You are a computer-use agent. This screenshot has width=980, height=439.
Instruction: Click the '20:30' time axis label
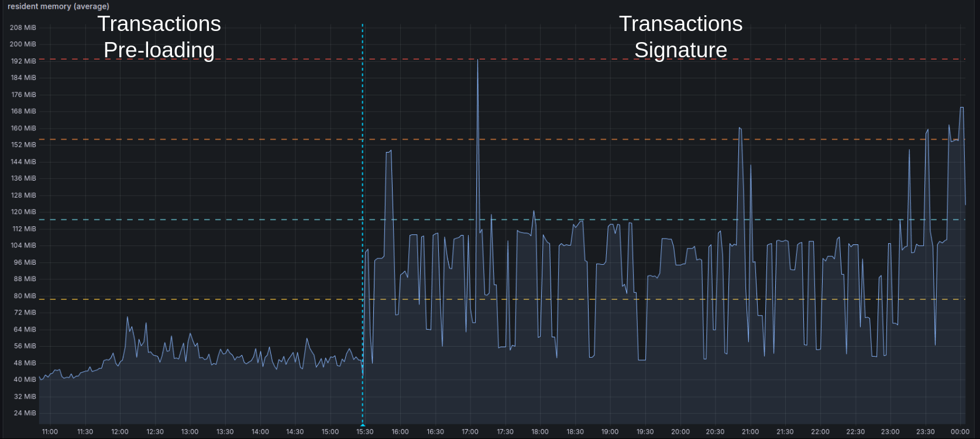(x=715, y=432)
